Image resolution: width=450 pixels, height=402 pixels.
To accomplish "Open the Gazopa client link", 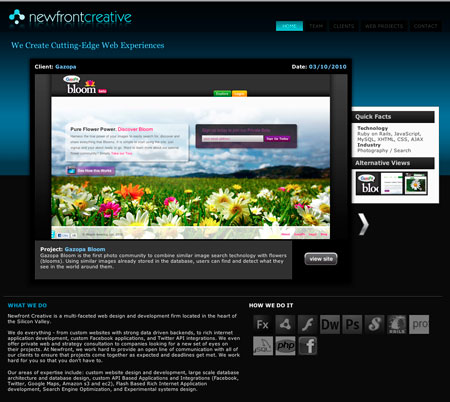I will [66, 67].
